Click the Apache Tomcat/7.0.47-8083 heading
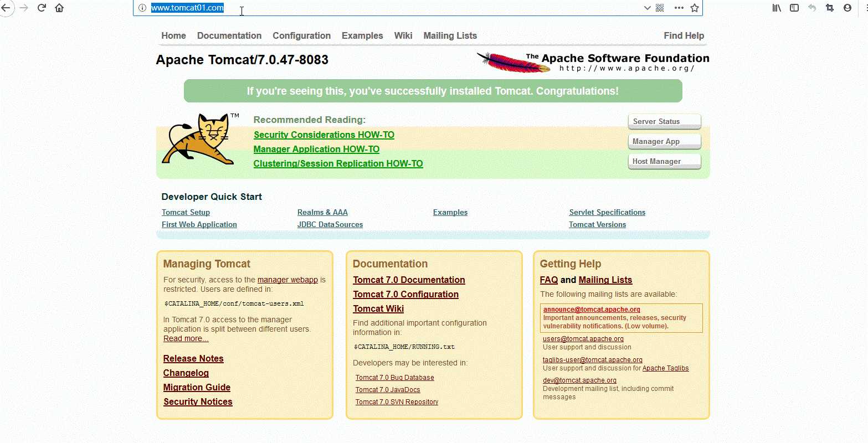The image size is (868, 443). 242,60
